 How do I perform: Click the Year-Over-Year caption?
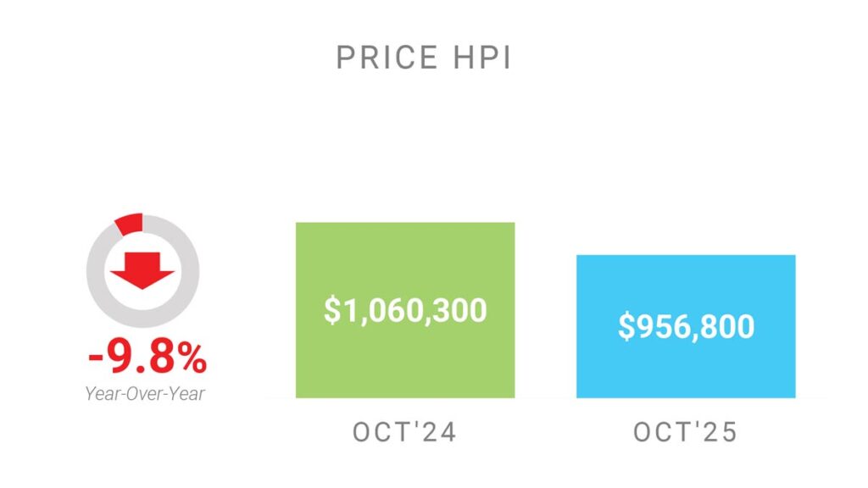[145, 392]
